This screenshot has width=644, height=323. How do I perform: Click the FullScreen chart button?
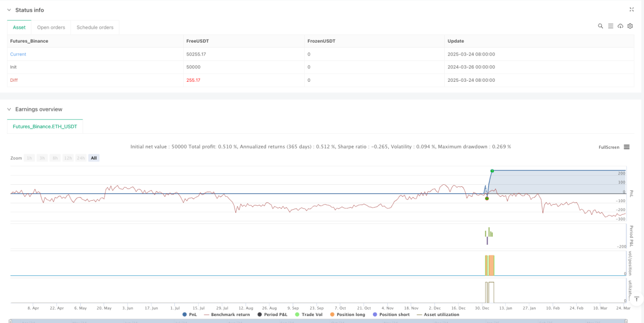[609, 147]
